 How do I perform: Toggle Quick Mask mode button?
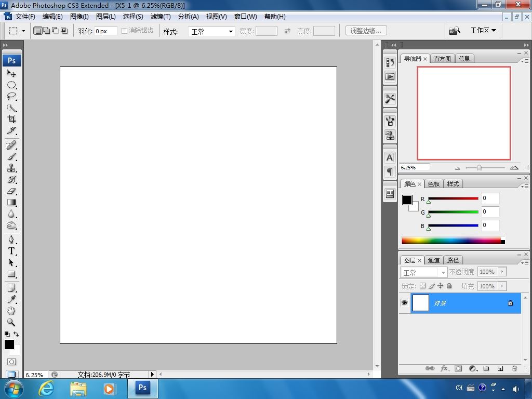tap(11, 362)
